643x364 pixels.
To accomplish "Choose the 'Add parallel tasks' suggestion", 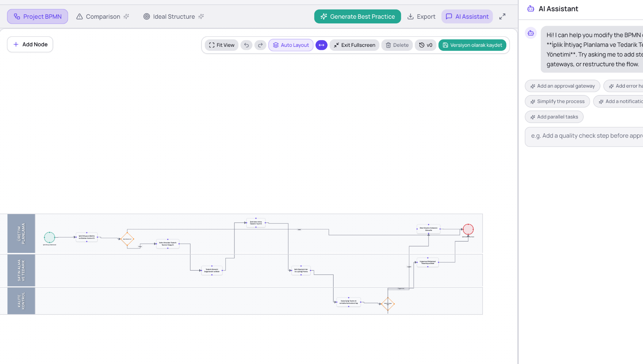I will (x=554, y=117).
